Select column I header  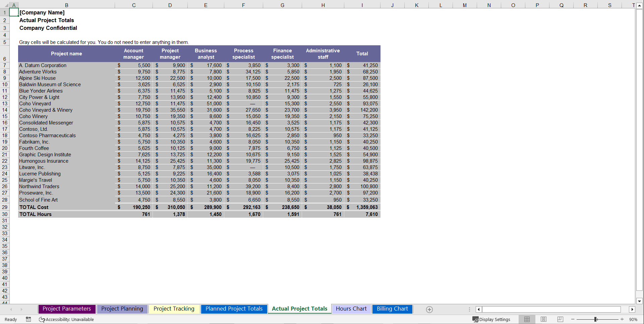pos(362,5)
